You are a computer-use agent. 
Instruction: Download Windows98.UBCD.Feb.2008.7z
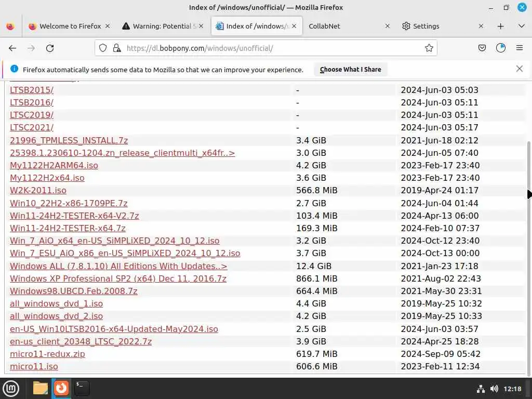coord(74,291)
